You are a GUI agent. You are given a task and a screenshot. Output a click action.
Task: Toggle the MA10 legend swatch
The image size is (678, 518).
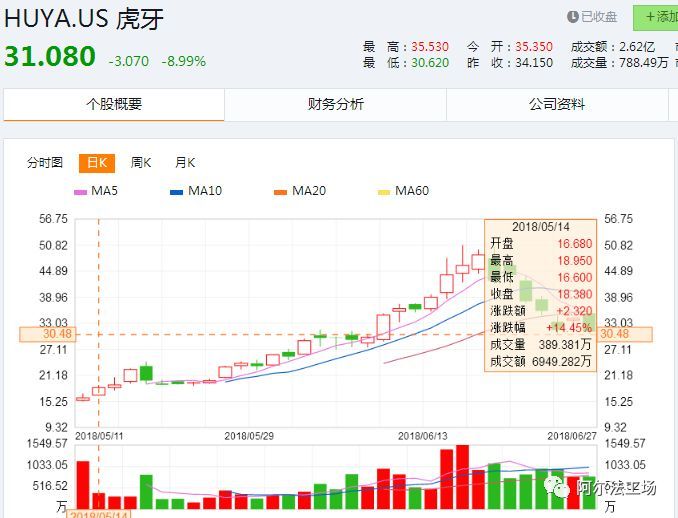tap(176, 192)
